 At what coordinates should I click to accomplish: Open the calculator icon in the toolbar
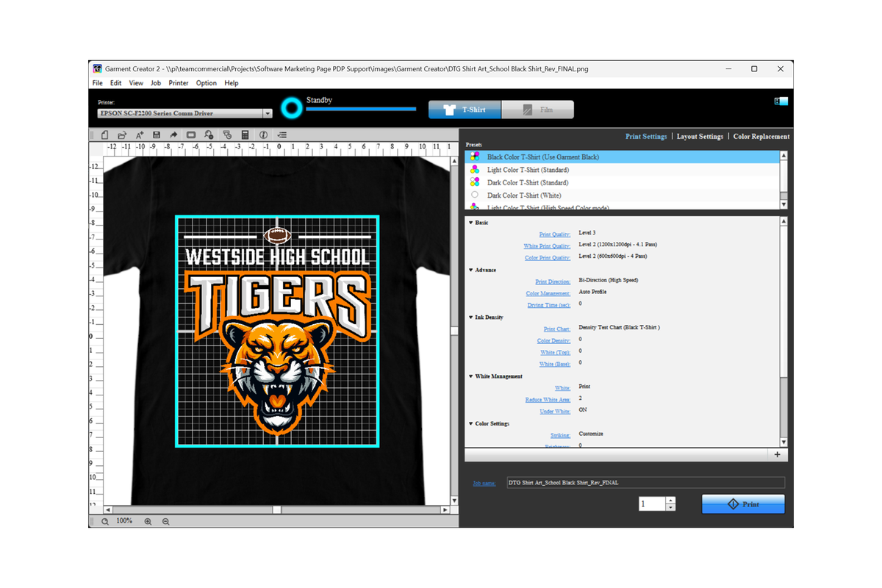(x=245, y=135)
